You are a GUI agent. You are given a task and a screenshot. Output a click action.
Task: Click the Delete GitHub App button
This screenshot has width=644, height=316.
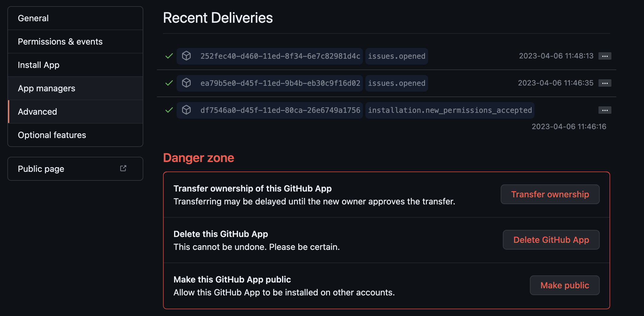pyautogui.click(x=551, y=240)
